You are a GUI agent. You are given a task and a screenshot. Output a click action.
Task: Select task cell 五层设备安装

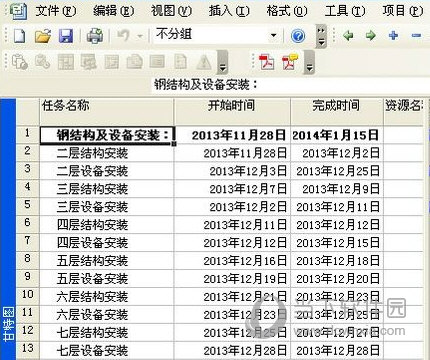click(107, 279)
